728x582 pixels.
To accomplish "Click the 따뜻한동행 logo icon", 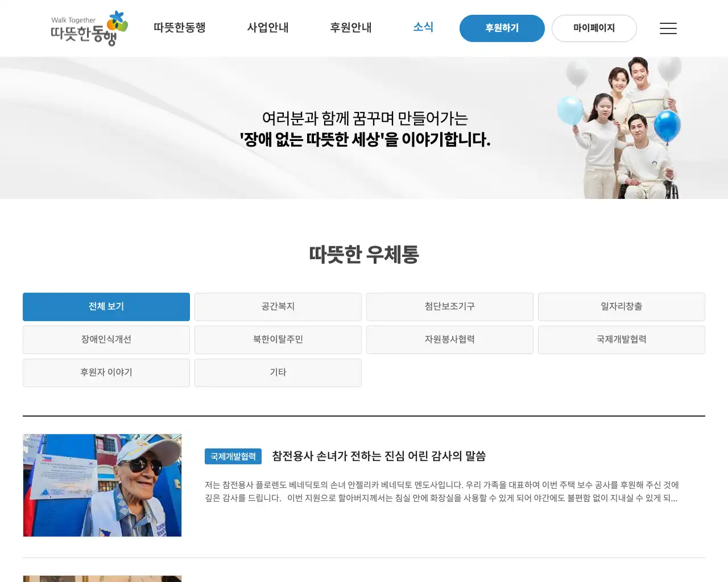I will [x=88, y=28].
